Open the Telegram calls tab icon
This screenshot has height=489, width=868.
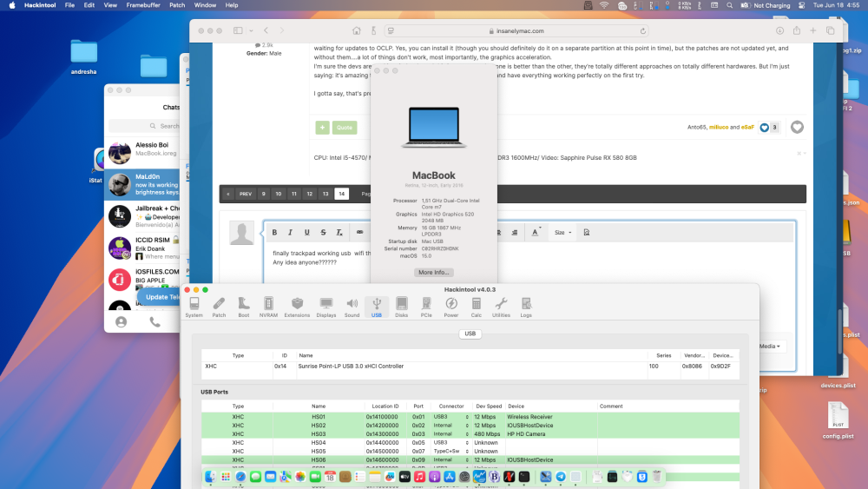point(155,321)
